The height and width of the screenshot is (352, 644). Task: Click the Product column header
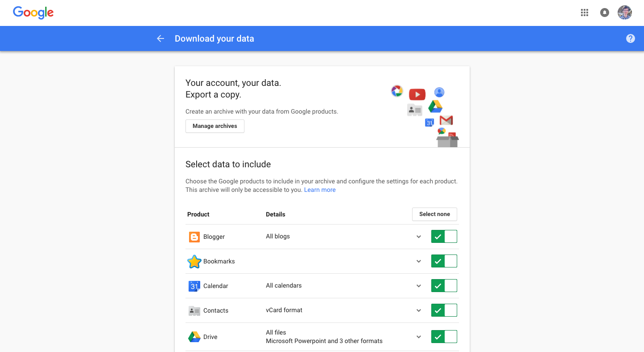(198, 214)
